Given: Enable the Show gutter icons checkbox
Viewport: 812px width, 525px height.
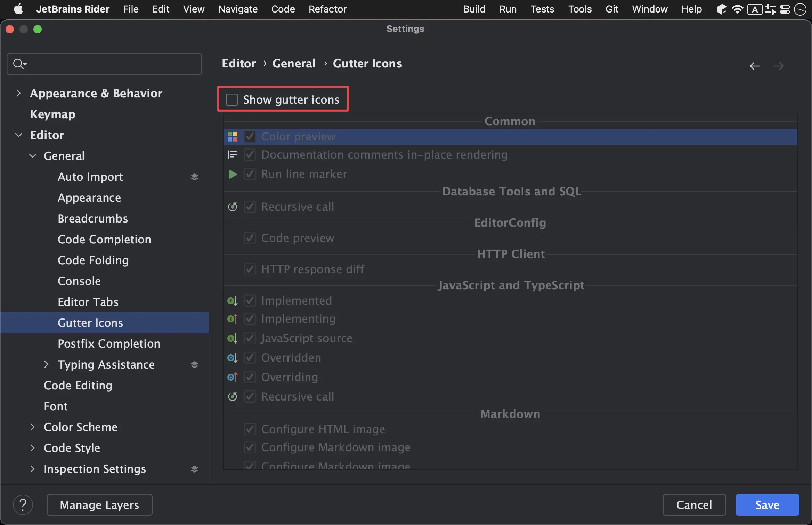Looking at the screenshot, I should pos(232,100).
